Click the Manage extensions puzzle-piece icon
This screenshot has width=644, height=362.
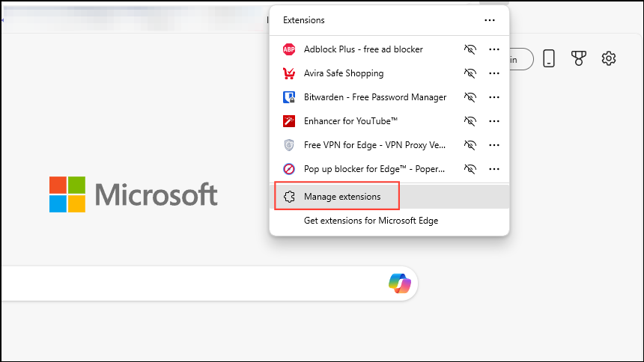coord(289,197)
